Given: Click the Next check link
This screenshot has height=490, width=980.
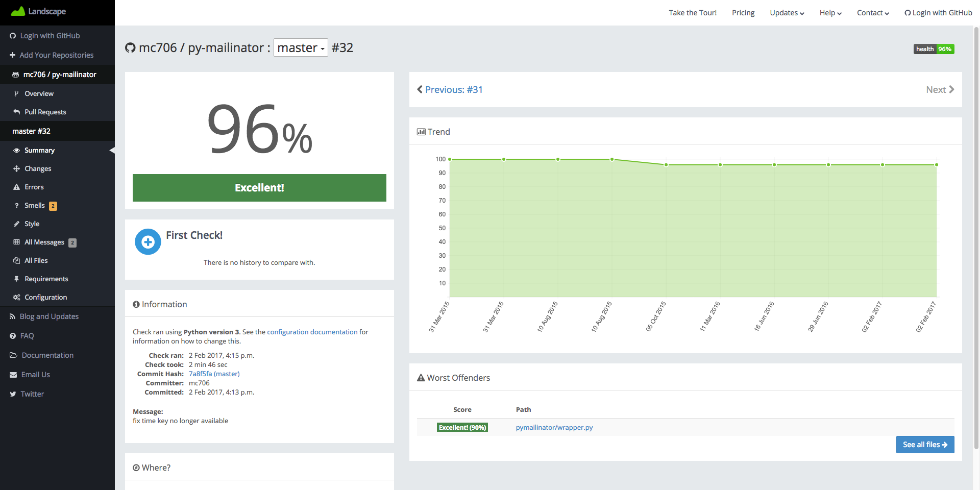Looking at the screenshot, I should tap(940, 89).
